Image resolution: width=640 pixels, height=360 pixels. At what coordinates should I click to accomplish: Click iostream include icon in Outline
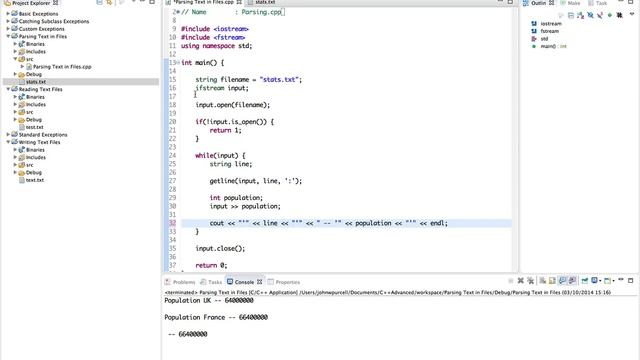coord(534,24)
